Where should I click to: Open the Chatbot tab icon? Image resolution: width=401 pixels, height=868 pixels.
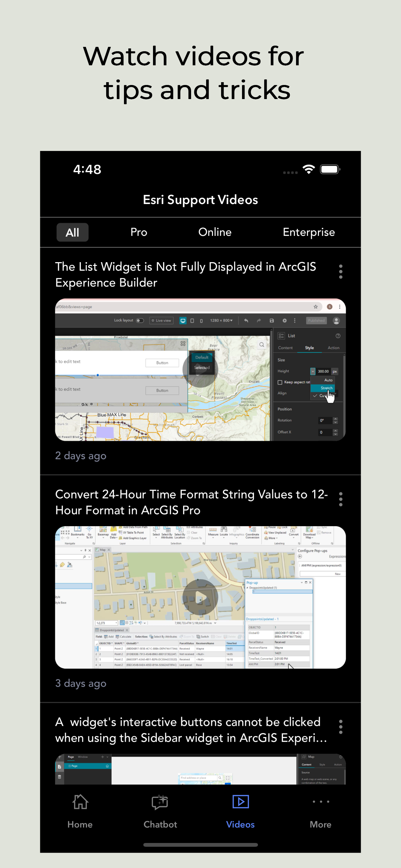tap(160, 802)
